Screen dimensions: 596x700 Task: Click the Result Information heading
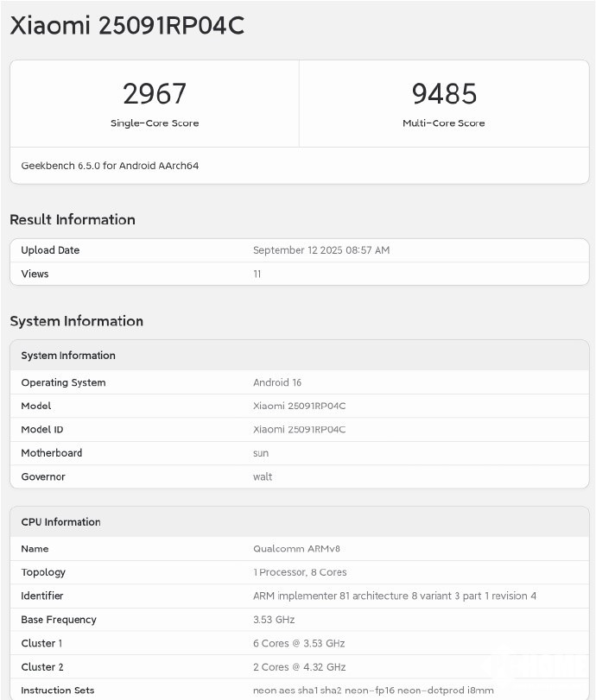coord(73,219)
